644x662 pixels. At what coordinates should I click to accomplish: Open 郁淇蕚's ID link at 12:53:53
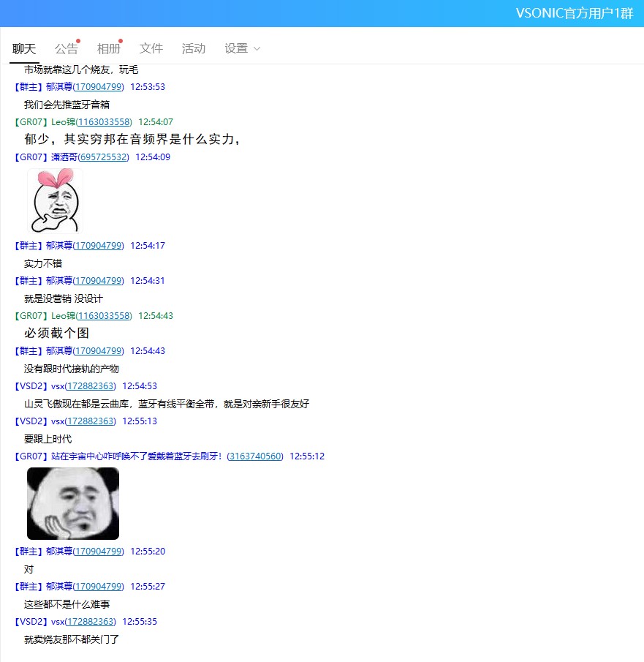[x=98, y=87]
